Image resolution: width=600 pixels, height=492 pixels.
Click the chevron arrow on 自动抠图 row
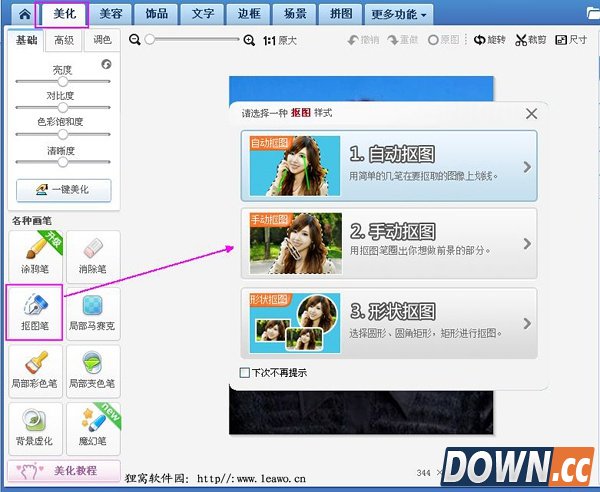coord(527,167)
